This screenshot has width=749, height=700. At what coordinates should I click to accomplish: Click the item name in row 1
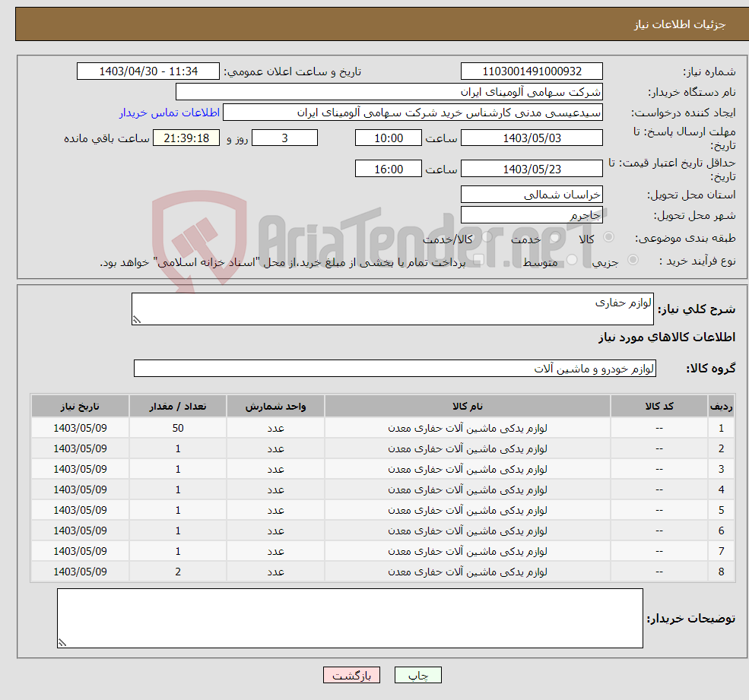coord(468,429)
